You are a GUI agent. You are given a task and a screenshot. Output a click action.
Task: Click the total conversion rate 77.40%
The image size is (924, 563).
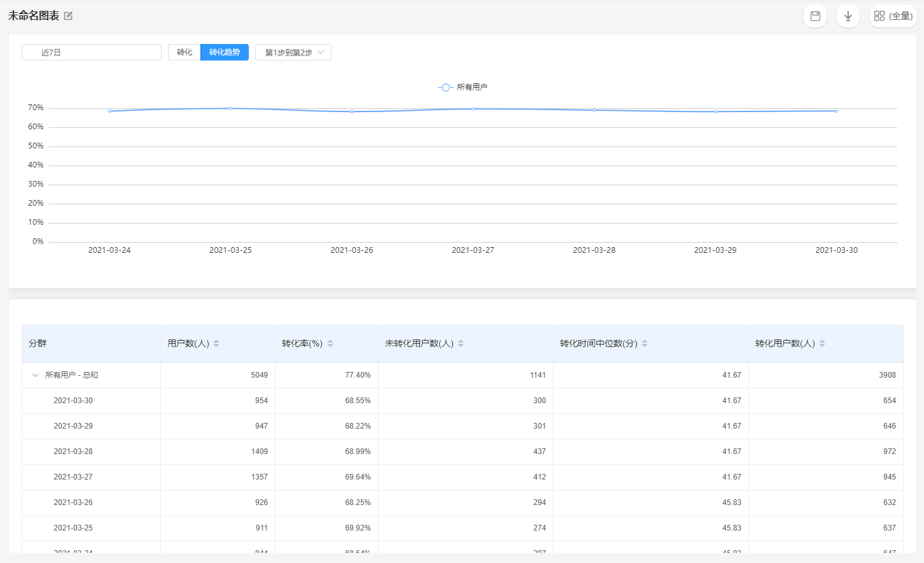pos(358,375)
